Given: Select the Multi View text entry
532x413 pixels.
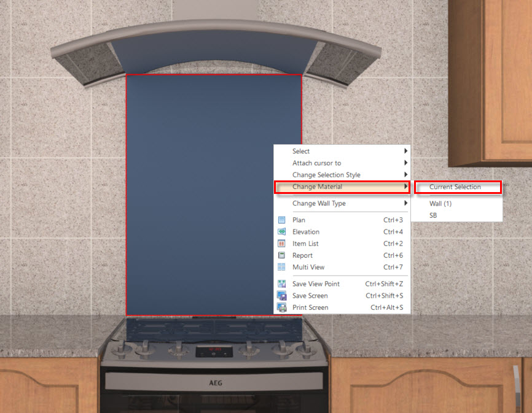Looking at the screenshot, I should [x=308, y=267].
